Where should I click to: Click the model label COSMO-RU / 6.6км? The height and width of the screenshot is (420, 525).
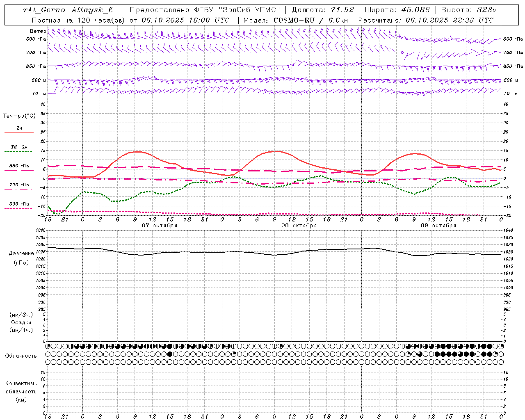coord(310,20)
